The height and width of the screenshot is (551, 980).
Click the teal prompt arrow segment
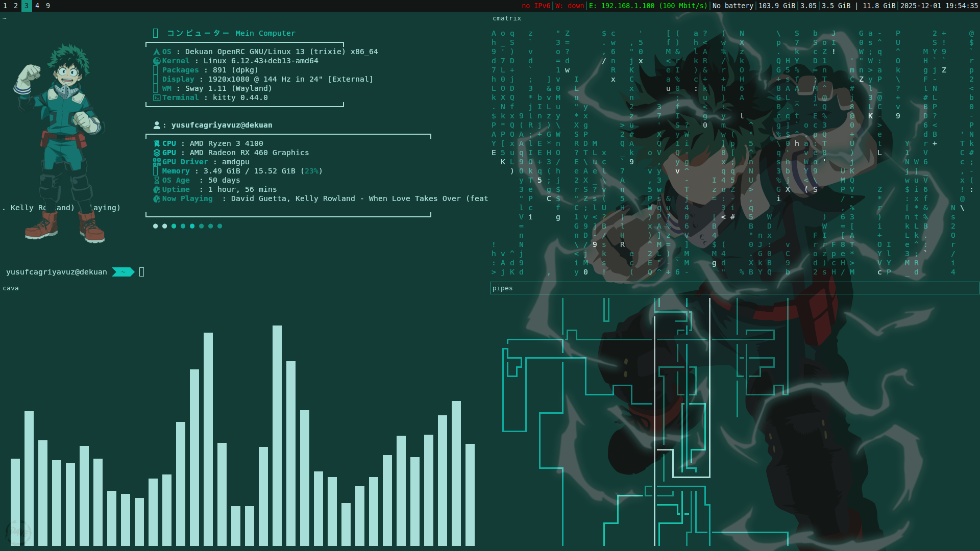click(x=123, y=272)
